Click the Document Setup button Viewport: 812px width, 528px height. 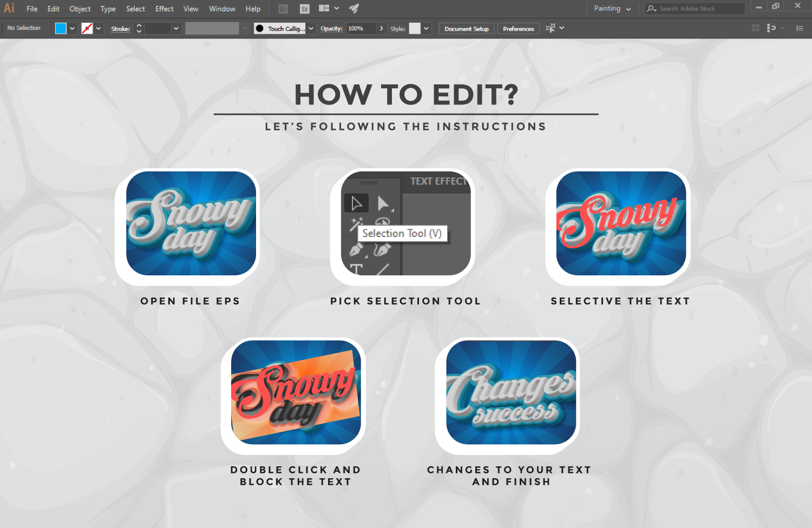[466, 28]
